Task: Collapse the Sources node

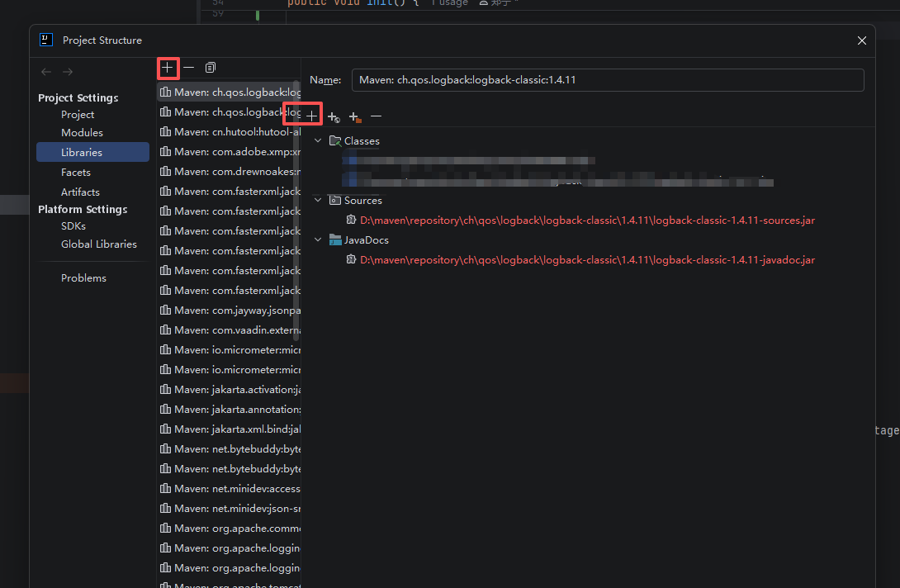Action: click(x=318, y=200)
